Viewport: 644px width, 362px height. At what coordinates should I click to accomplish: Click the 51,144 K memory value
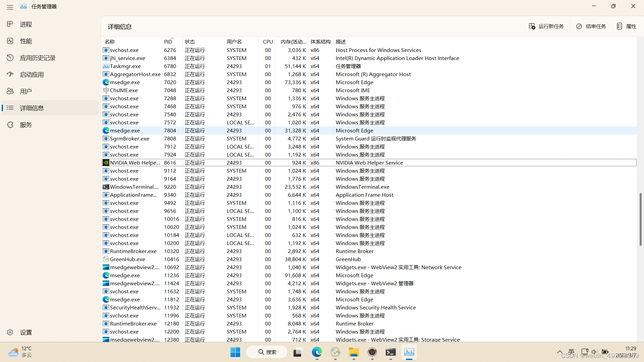tap(295, 66)
